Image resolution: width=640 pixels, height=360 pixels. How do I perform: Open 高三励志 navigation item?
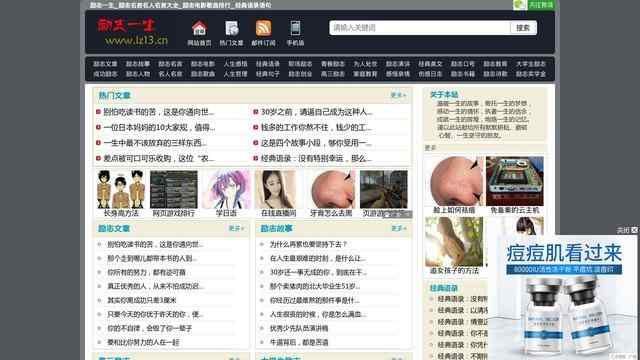point(333,74)
